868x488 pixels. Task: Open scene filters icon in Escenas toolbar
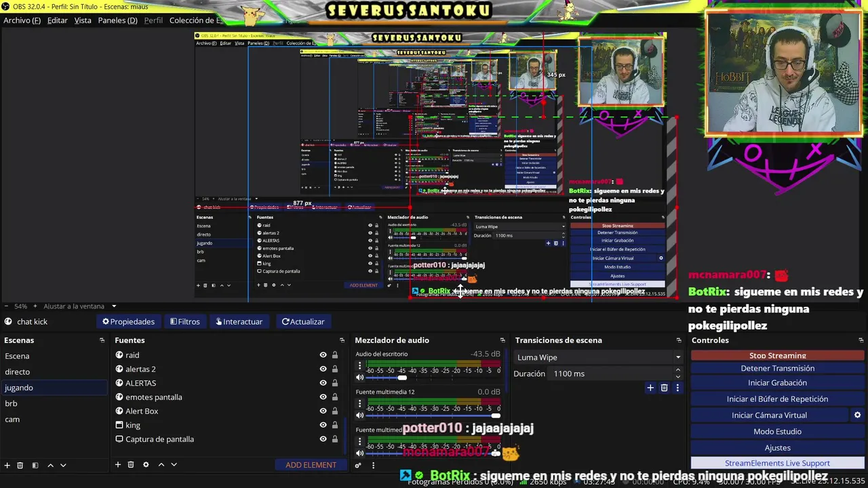tap(35, 465)
